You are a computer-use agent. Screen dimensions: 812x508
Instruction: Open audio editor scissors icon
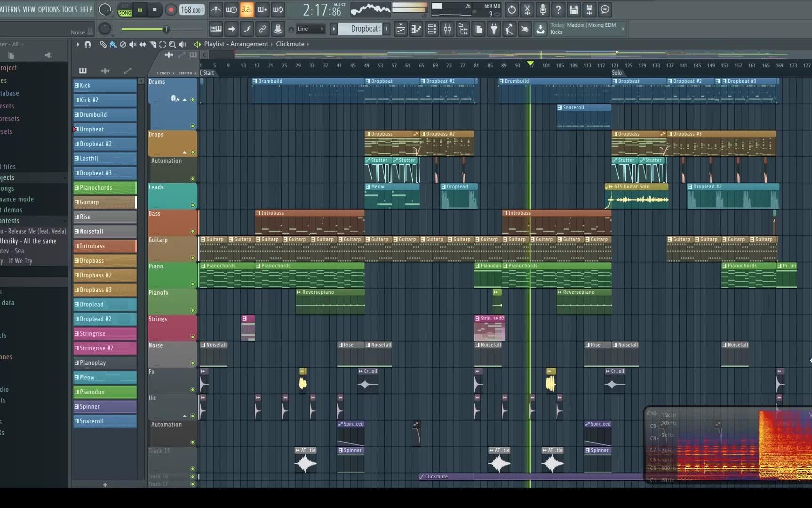click(x=527, y=9)
